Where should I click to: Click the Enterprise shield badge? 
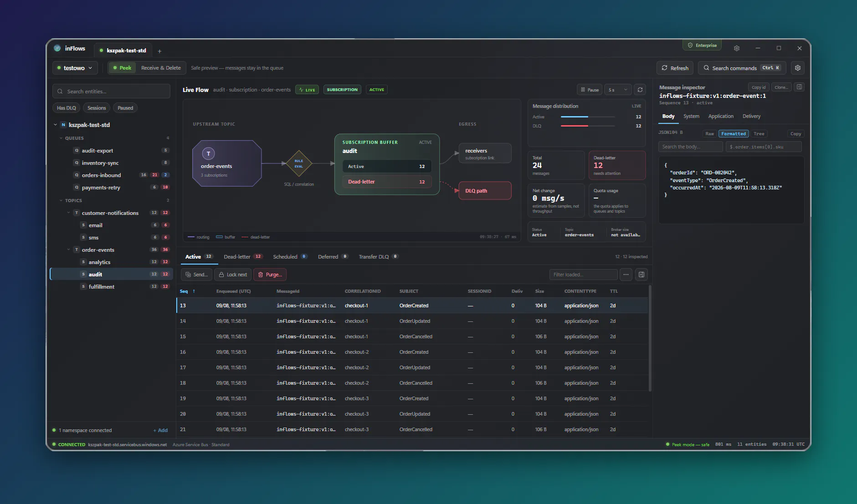(x=702, y=46)
